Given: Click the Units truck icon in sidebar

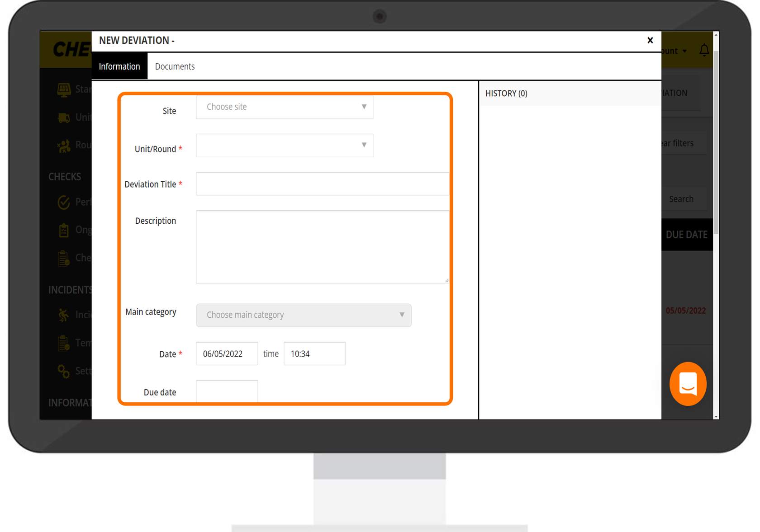Looking at the screenshot, I should click(64, 118).
